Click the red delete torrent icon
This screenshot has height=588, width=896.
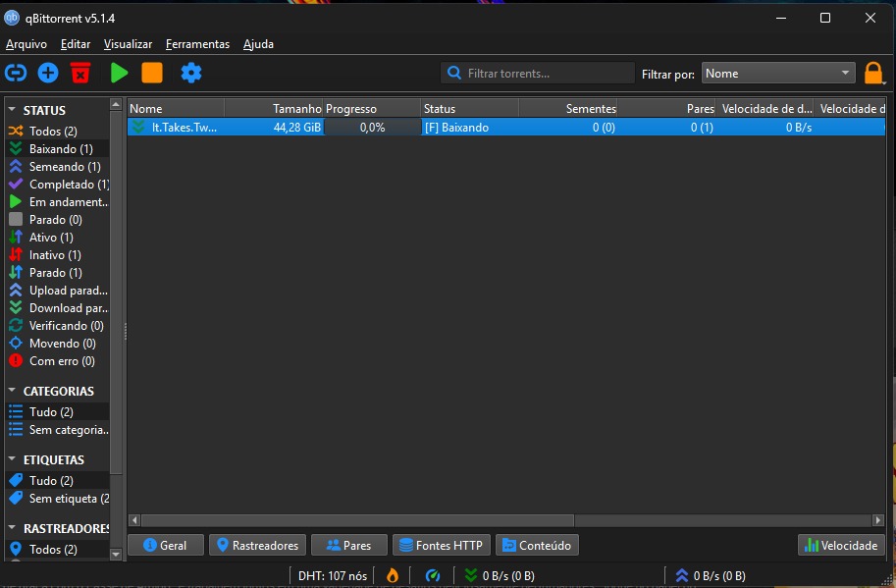80,73
